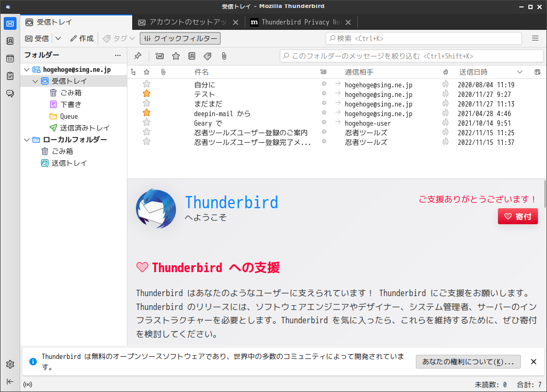Collapse the ローカルフォルダー tree

pos(27,140)
